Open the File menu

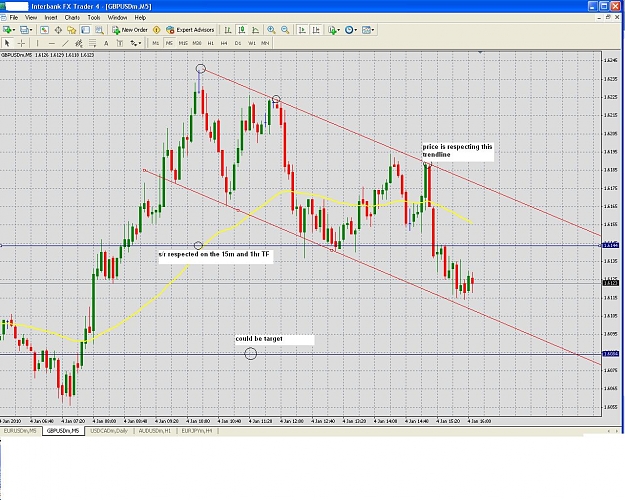[14, 18]
